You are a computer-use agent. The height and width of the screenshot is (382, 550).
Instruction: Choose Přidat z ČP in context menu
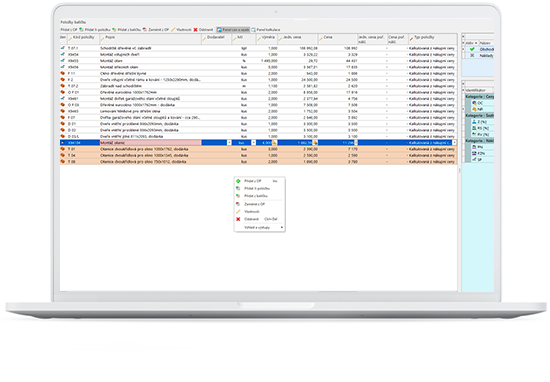pyautogui.click(x=259, y=181)
